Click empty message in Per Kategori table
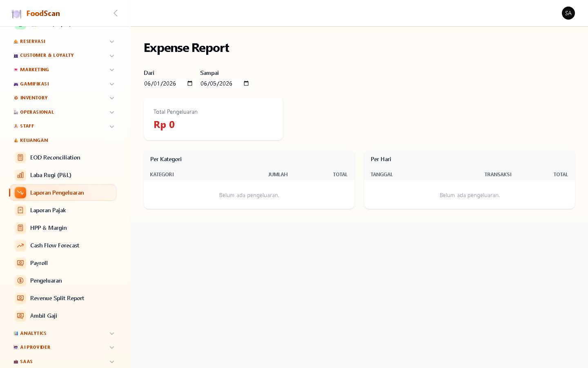This screenshot has height=368, width=588. click(249, 195)
